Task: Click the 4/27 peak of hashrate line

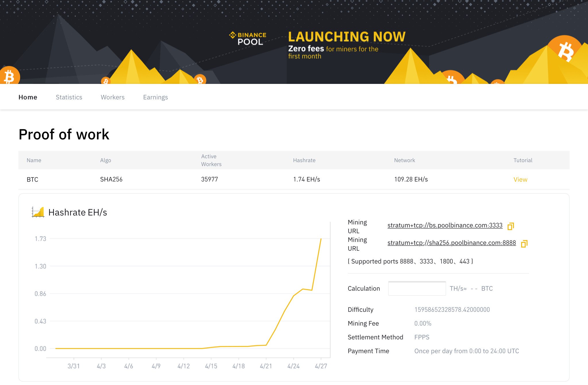Action: [321, 239]
